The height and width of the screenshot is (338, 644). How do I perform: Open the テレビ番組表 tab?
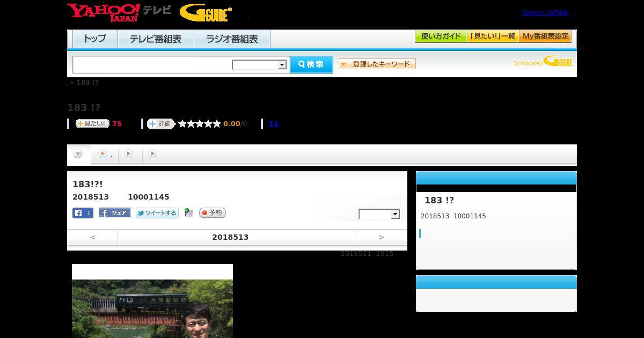point(156,39)
